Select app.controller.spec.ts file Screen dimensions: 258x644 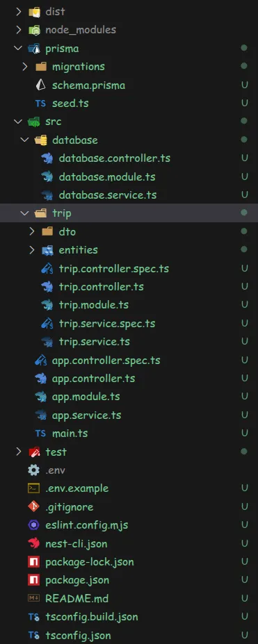point(106,360)
